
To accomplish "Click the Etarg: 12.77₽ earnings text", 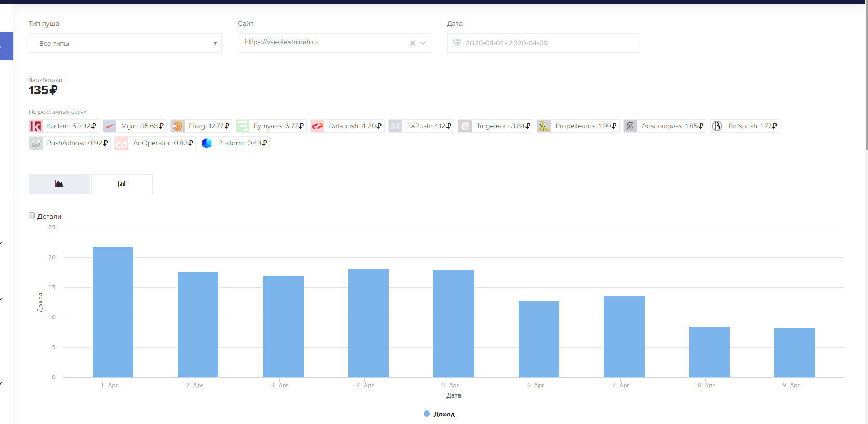I will 209,126.
